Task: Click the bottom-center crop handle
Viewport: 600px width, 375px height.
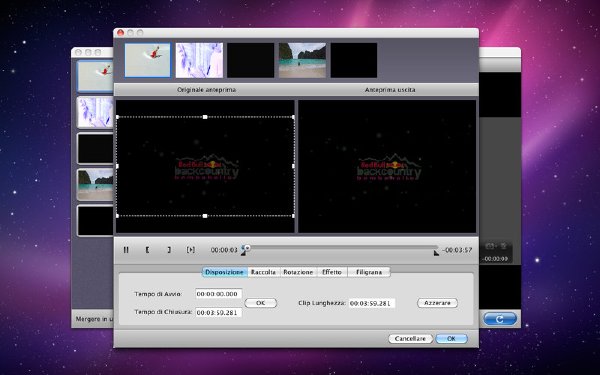Action: 205,216
